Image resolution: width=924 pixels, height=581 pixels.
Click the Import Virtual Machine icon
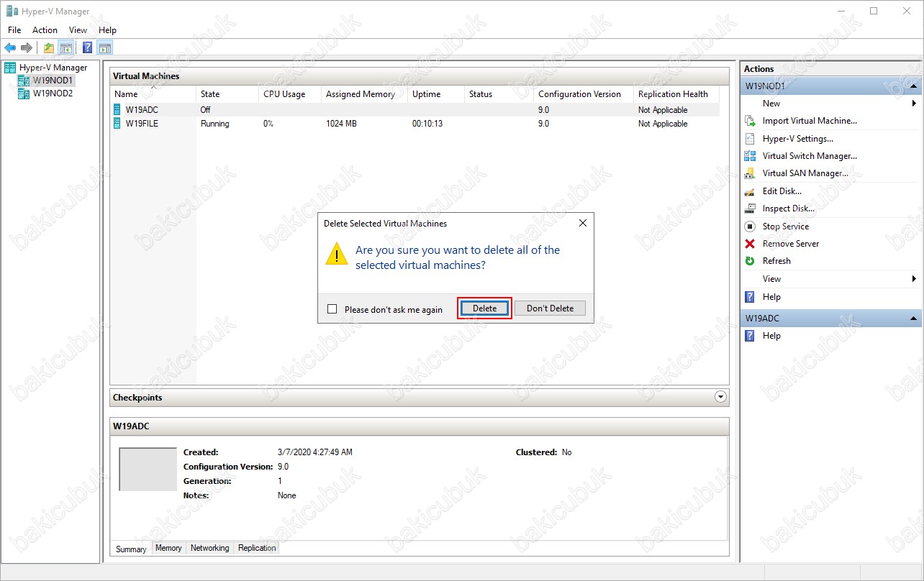750,121
